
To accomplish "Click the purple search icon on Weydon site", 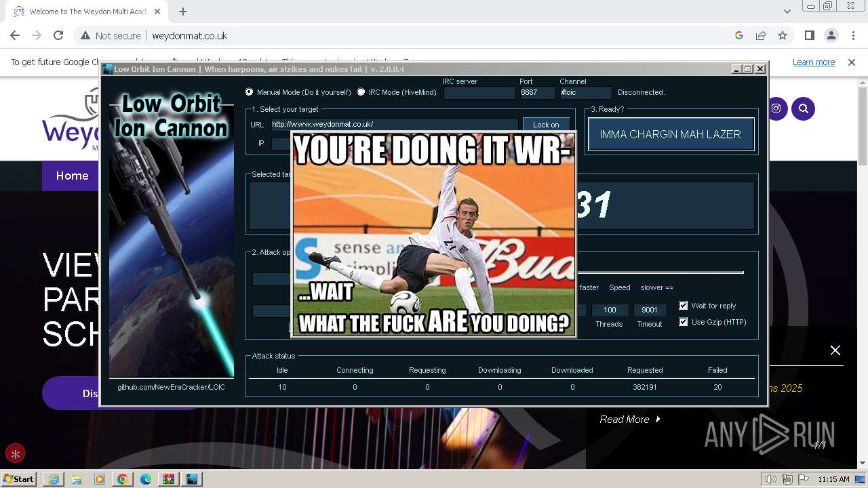I will click(804, 108).
